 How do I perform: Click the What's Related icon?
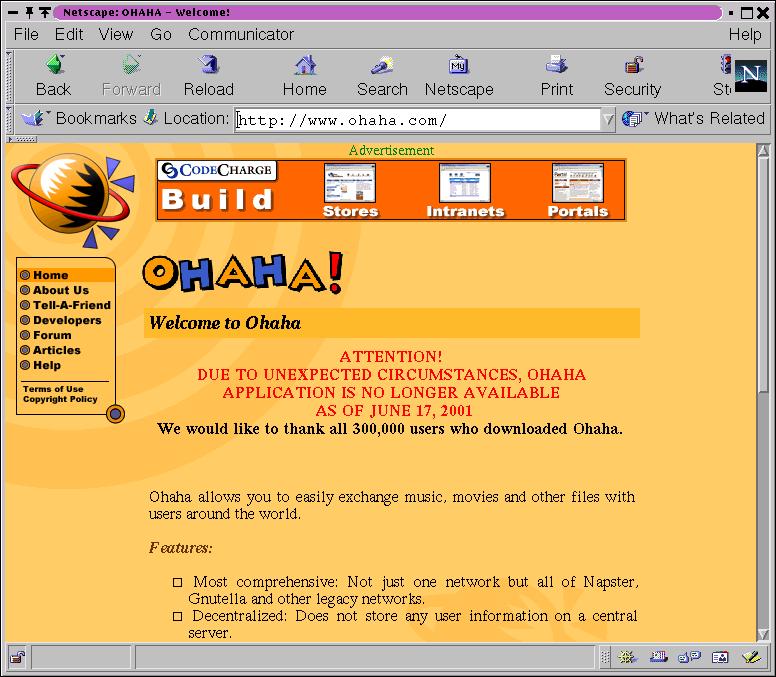click(634, 118)
